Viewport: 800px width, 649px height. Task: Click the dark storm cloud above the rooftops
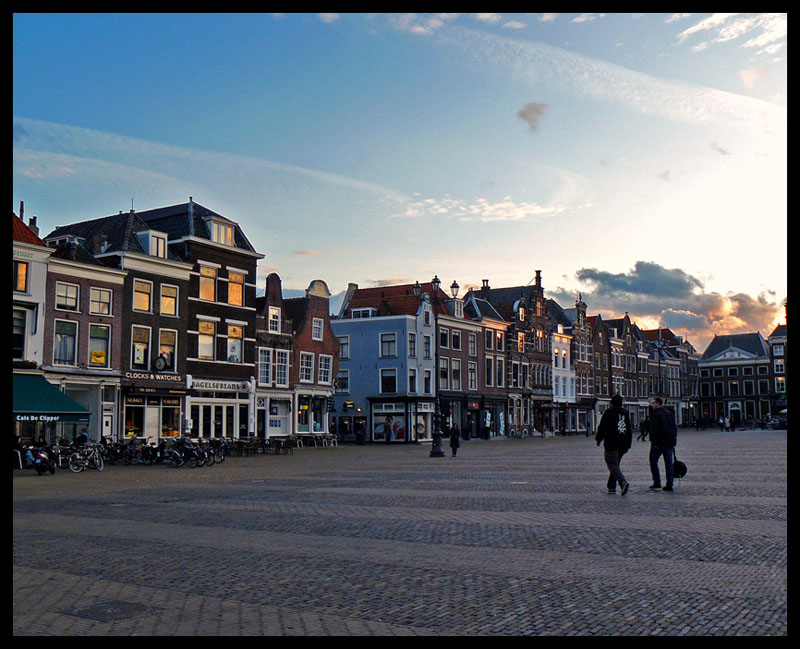pos(640,282)
